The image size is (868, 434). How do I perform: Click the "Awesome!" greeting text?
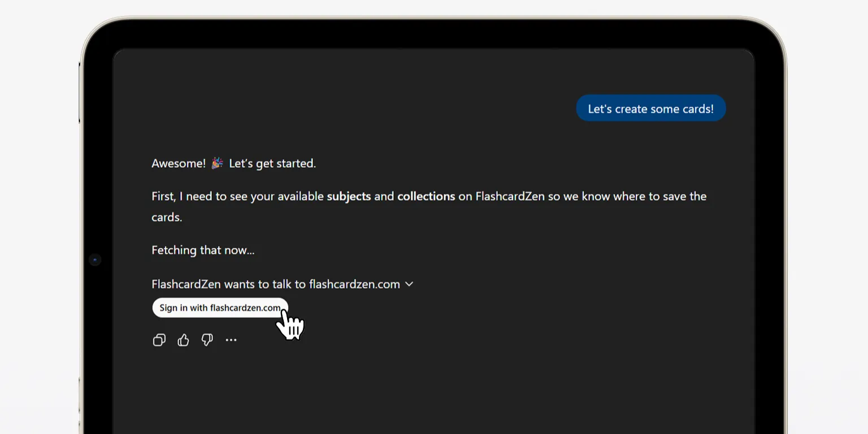[x=179, y=163]
